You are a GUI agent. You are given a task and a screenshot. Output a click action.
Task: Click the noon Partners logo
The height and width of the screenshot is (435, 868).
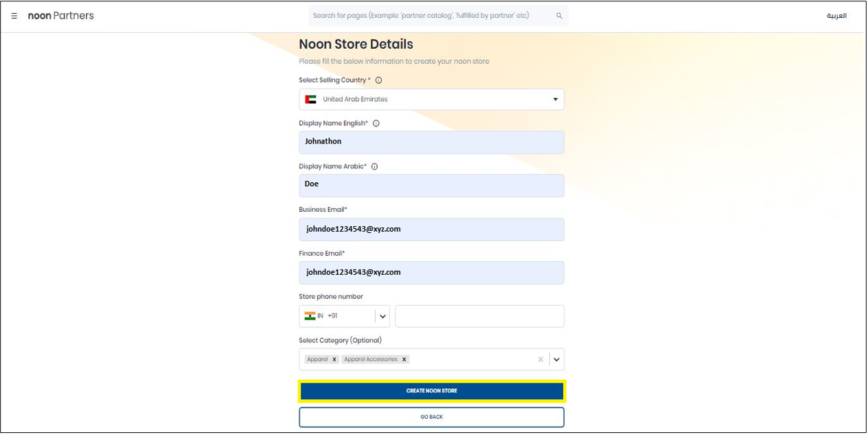pos(60,16)
